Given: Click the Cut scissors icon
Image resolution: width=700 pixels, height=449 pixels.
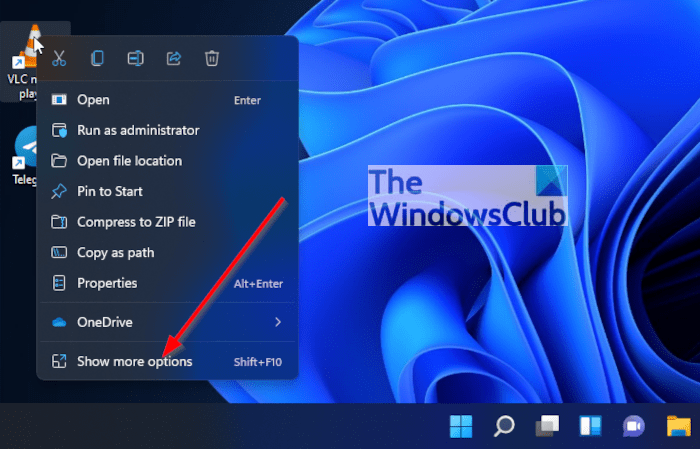Looking at the screenshot, I should (x=59, y=58).
